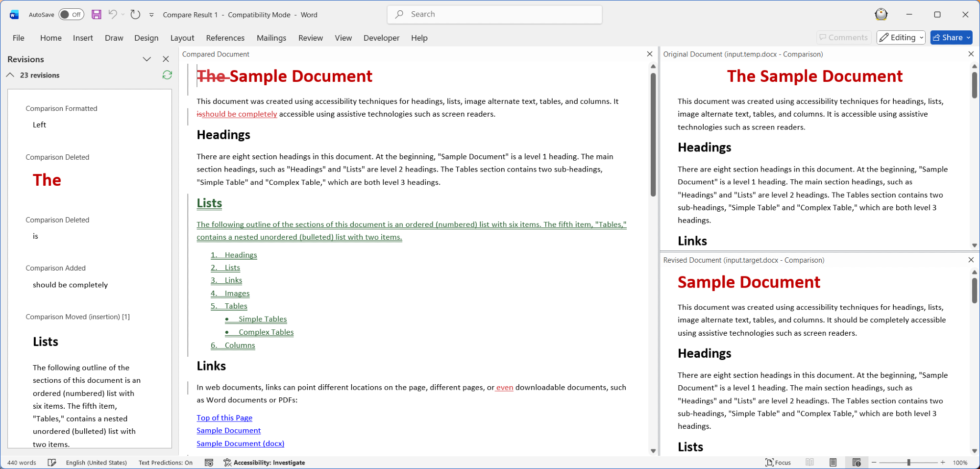Open the Revisions pane options dropdown

coord(147,59)
